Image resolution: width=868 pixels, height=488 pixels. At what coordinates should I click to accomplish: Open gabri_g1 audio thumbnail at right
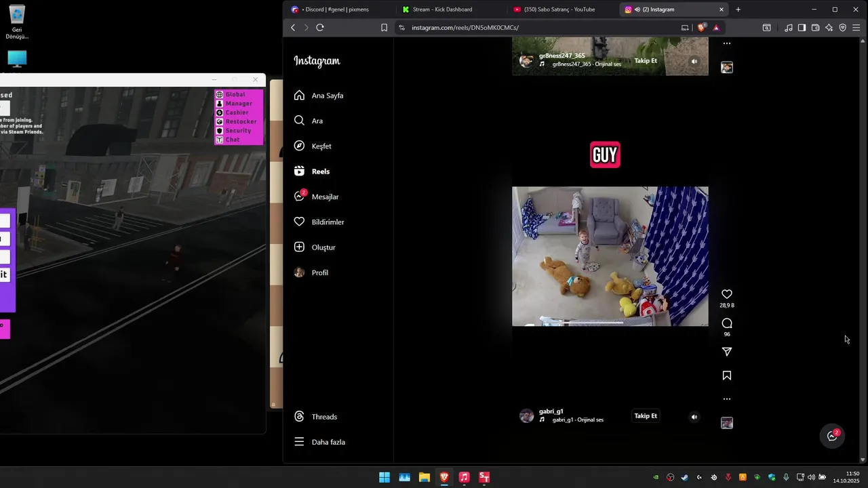pos(727,423)
